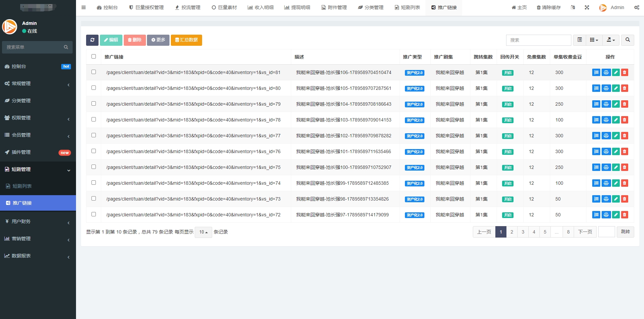Check the row checkbox for vs_id=79

point(93,104)
